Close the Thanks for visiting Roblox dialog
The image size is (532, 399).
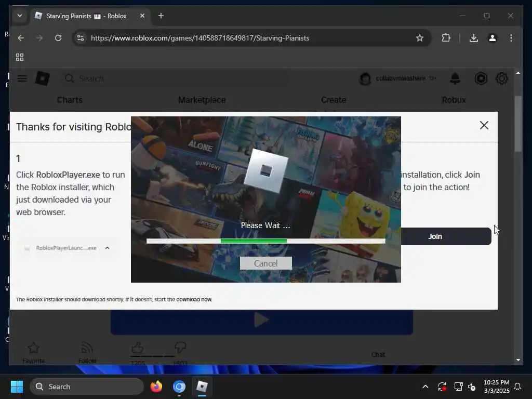[x=484, y=125]
